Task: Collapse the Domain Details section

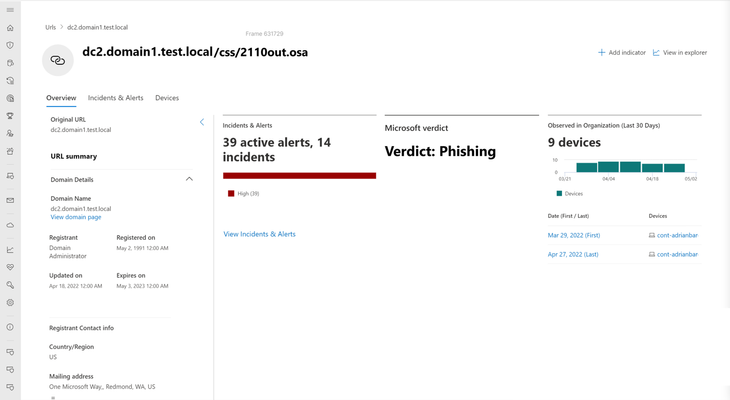Action: tap(189, 179)
